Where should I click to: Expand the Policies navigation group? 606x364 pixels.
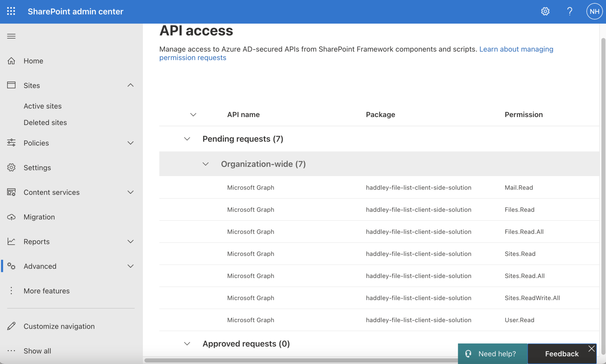pyautogui.click(x=130, y=143)
